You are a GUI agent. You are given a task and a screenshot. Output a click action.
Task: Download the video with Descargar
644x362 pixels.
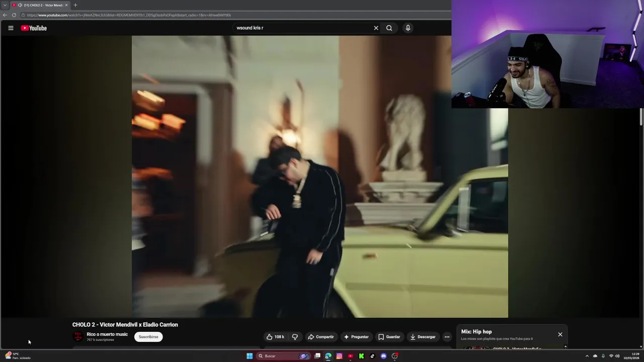point(422,337)
